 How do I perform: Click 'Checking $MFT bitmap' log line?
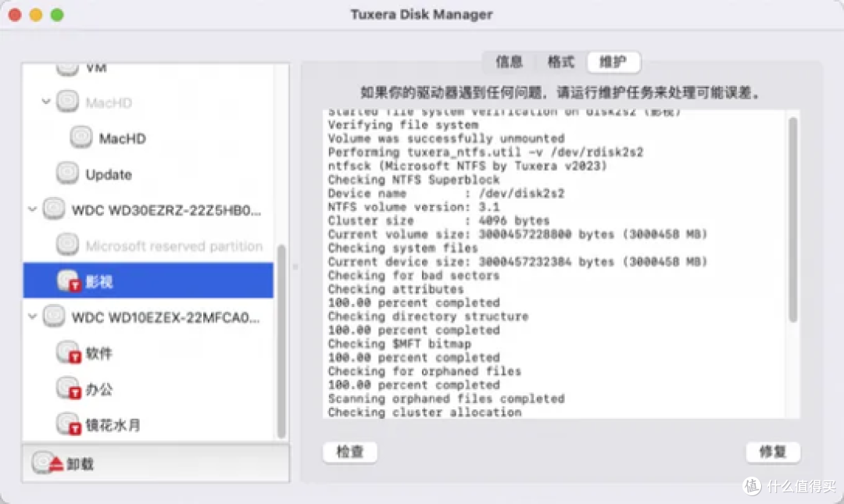coord(399,344)
